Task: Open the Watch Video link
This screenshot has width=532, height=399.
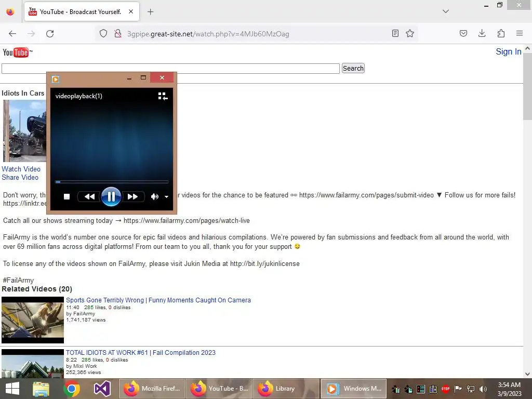Action: coord(21,169)
